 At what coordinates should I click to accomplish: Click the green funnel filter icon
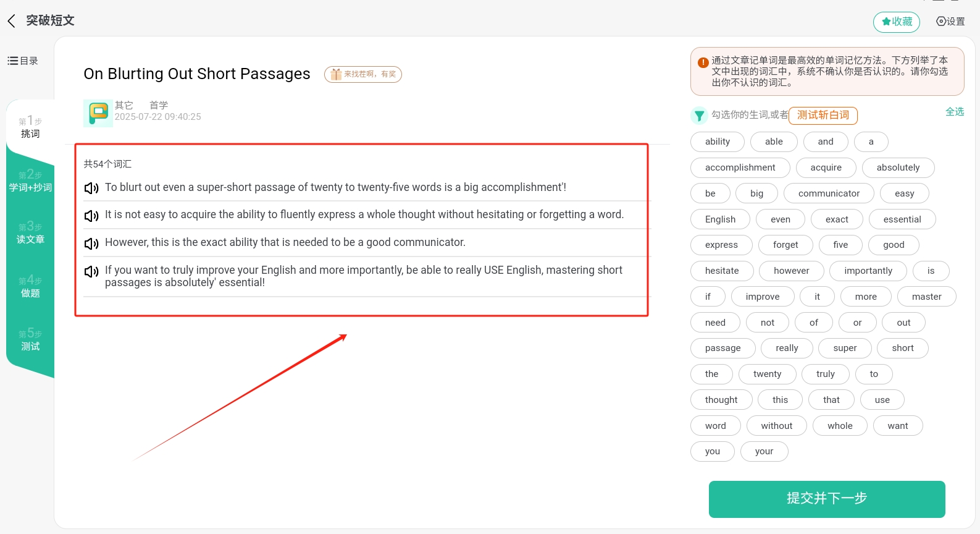coord(699,115)
